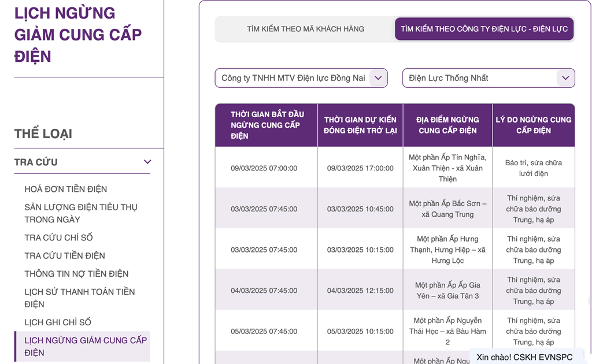
Task: Open the Điện Lực Thống Nhất dropdown chevron
Action: coord(565,78)
